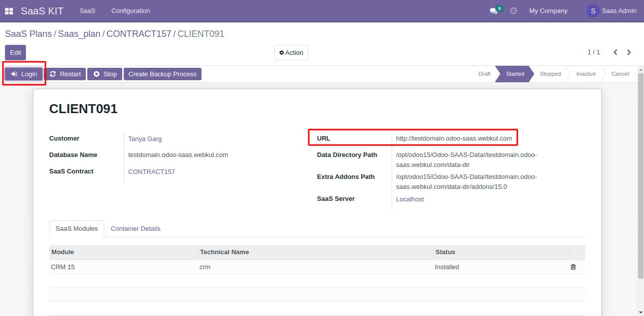Go to previous record arrow
The height and width of the screenshot is (316, 644).
click(616, 52)
